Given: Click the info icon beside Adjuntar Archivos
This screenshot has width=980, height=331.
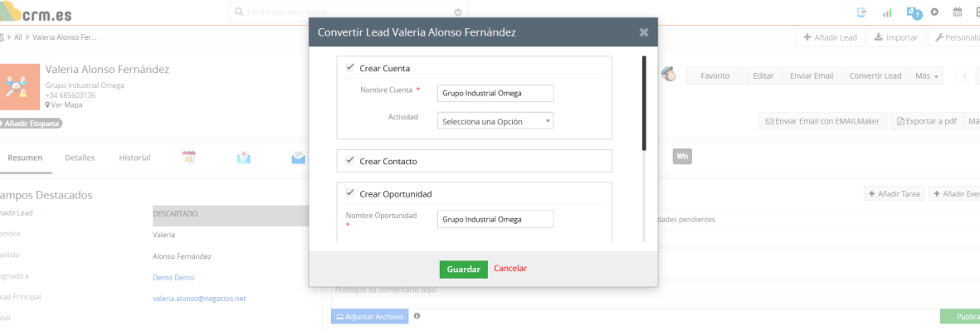Looking at the screenshot, I should tap(417, 316).
